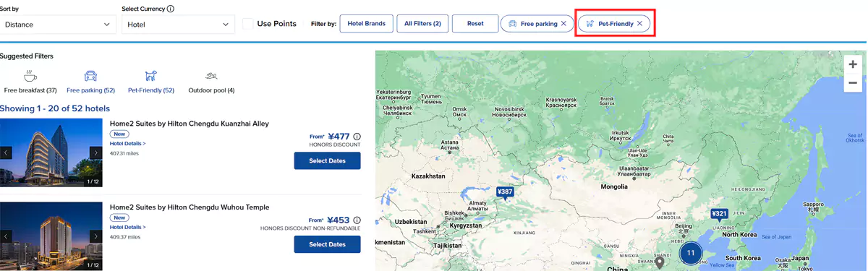Show next photo of Kuanzhai Alley hotel

click(95, 153)
